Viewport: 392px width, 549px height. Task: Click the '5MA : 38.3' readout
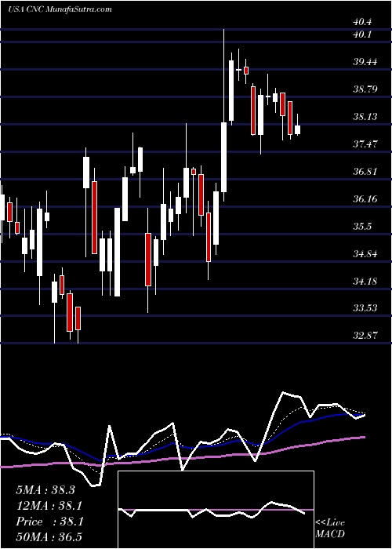pyautogui.click(x=45, y=490)
